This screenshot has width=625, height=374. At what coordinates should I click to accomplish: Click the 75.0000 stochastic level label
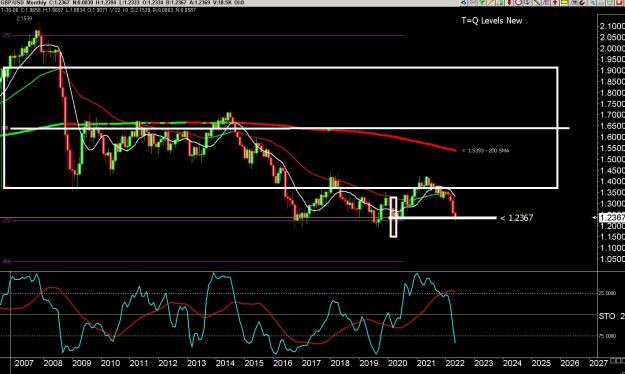pyautogui.click(x=607, y=336)
